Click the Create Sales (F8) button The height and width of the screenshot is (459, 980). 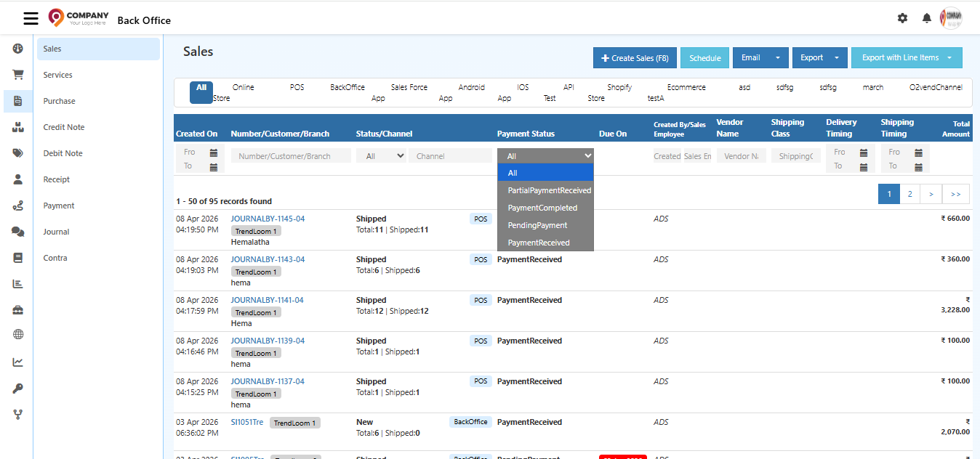(x=635, y=57)
